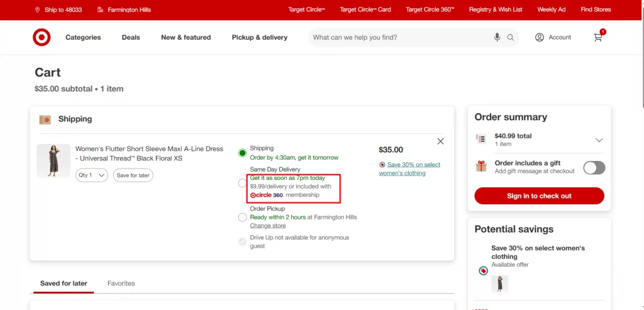Click the Target bullseye logo
The image size is (644, 310).
click(x=42, y=37)
